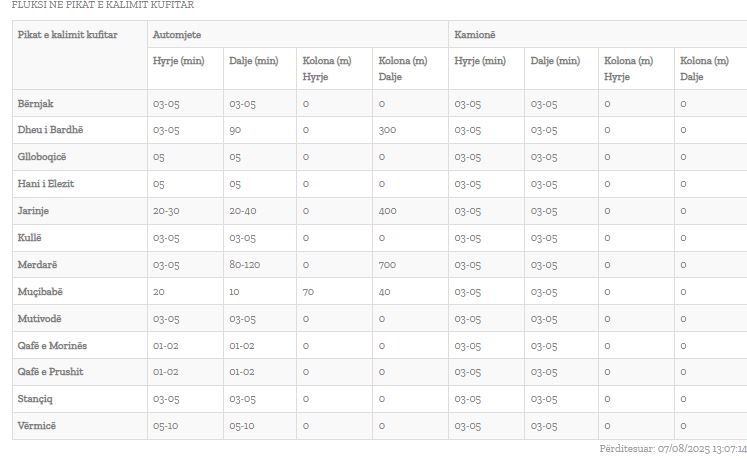Click the Përditësuar timestamp below the table
The height and width of the screenshot is (476, 747).
click(x=672, y=449)
